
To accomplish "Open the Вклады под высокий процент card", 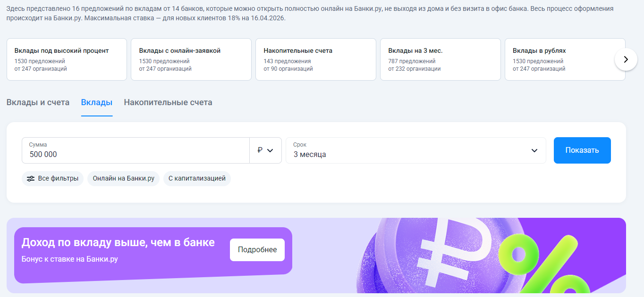I will coord(67,59).
